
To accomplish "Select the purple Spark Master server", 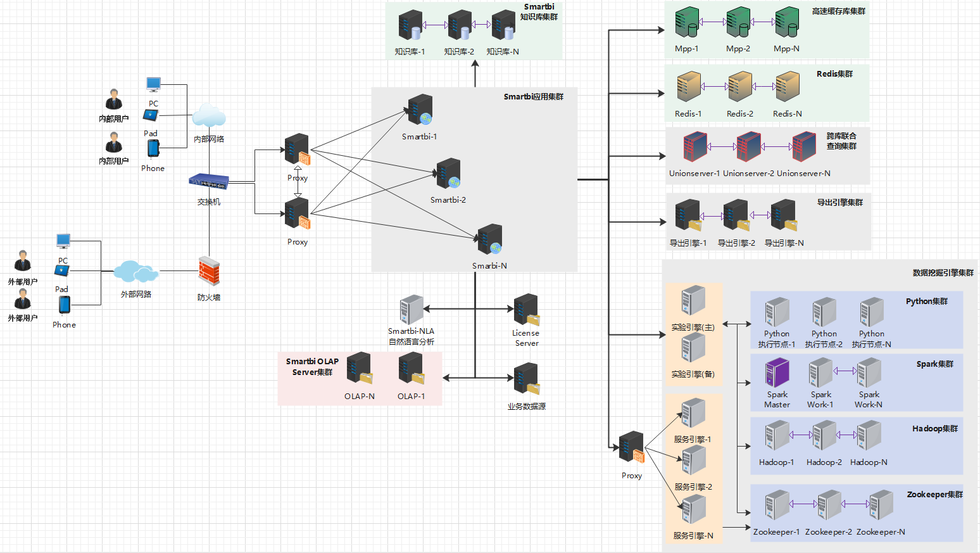I will [777, 372].
